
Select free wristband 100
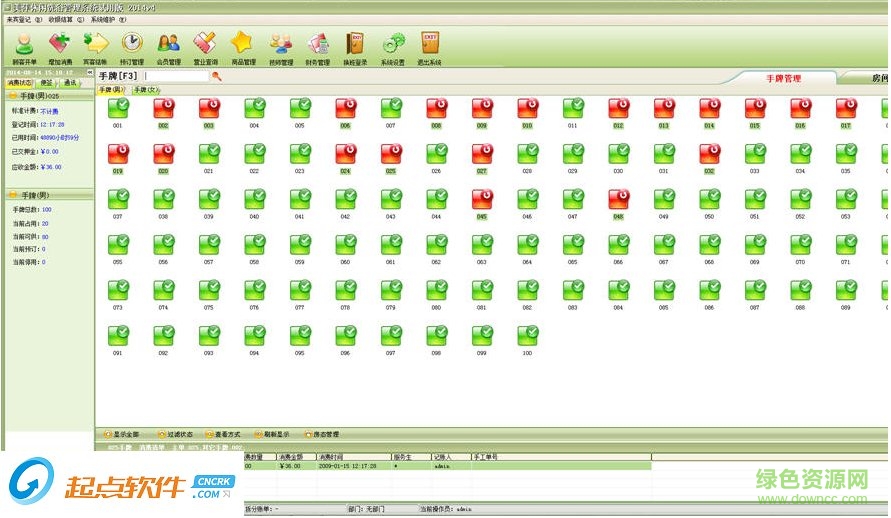(x=527, y=335)
